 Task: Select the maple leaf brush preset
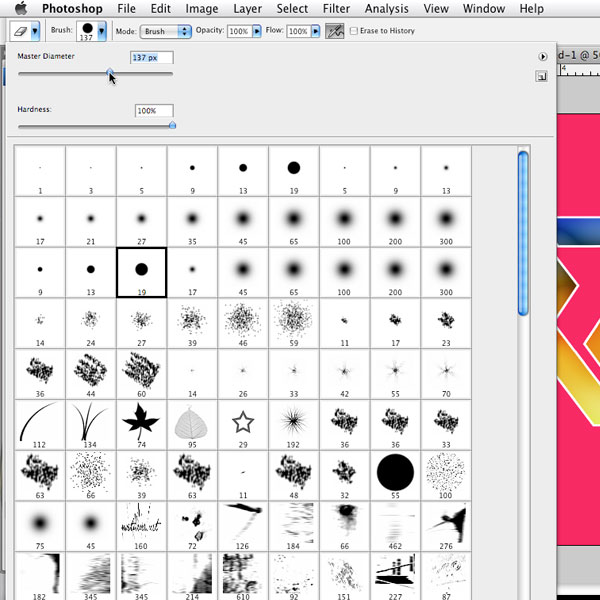click(x=141, y=423)
